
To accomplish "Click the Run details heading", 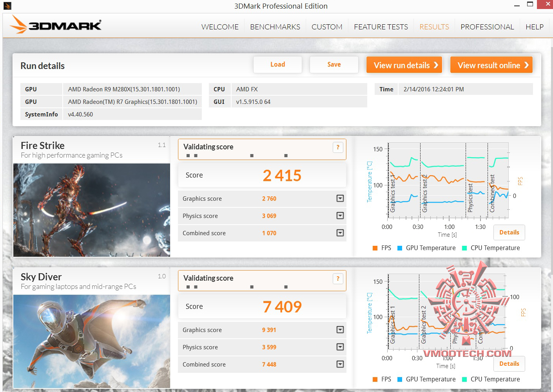I will click(43, 66).
